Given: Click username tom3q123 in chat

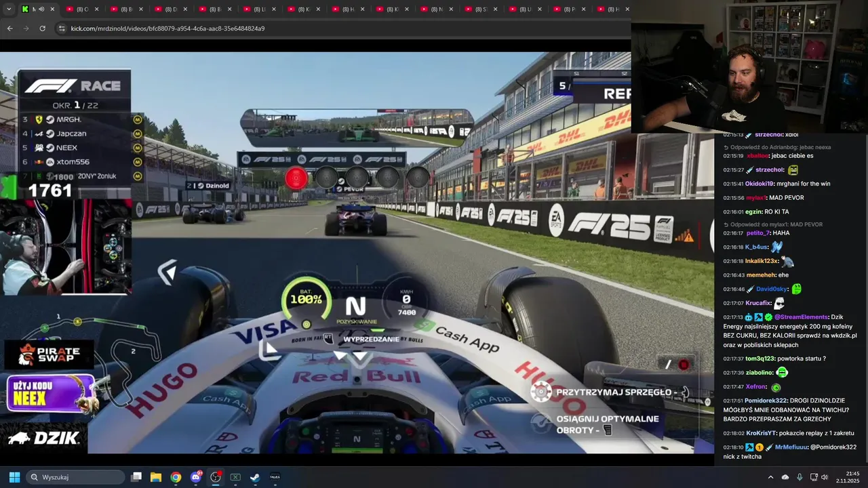Looking at the screenshot, I should coord(760,359).
